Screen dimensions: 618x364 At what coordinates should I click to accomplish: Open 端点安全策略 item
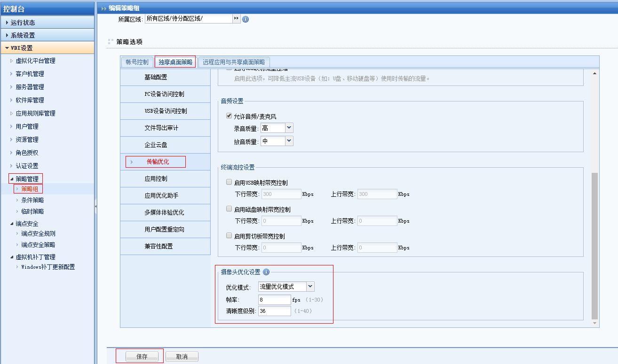coord(38,245)
